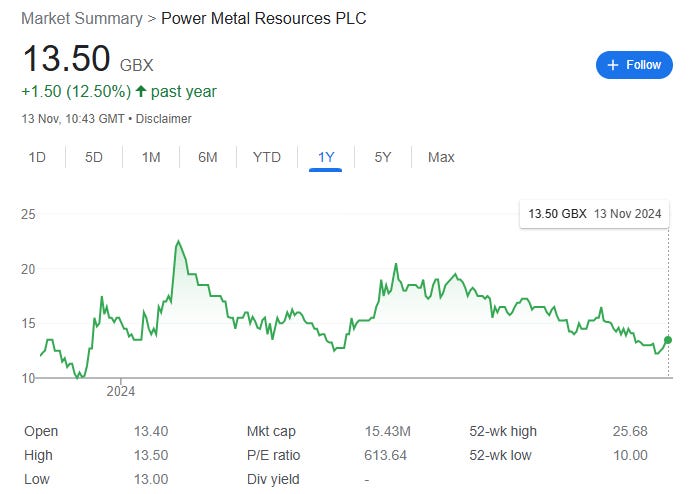Select the 1M time range tab

pyautogui.click(x=151, y=157)
